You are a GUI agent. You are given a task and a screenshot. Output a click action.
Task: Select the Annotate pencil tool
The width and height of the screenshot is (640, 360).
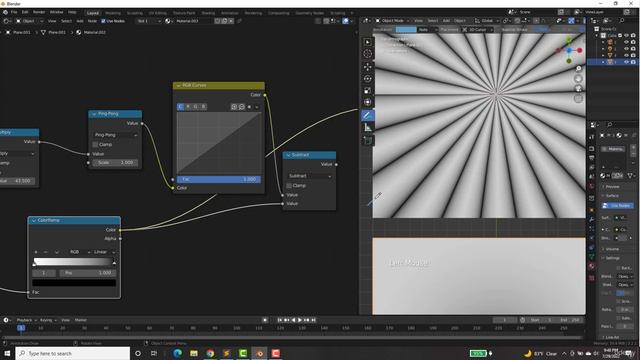[368, 116]
